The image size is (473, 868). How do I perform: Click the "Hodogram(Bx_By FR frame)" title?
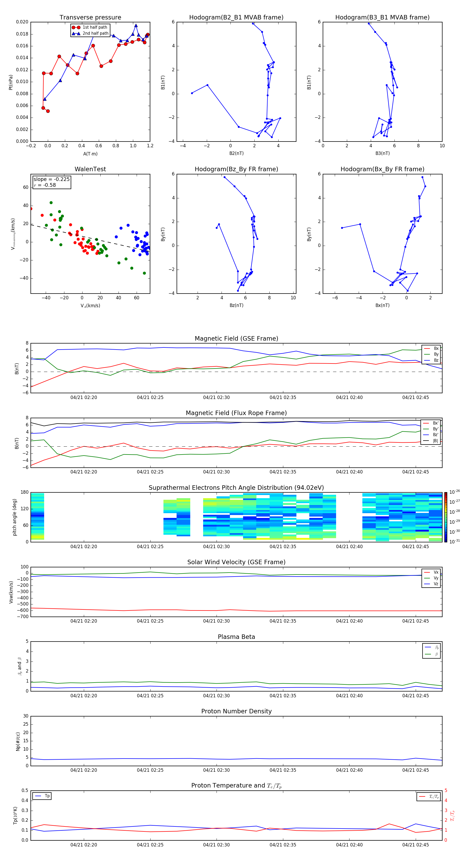click(382, 169)
